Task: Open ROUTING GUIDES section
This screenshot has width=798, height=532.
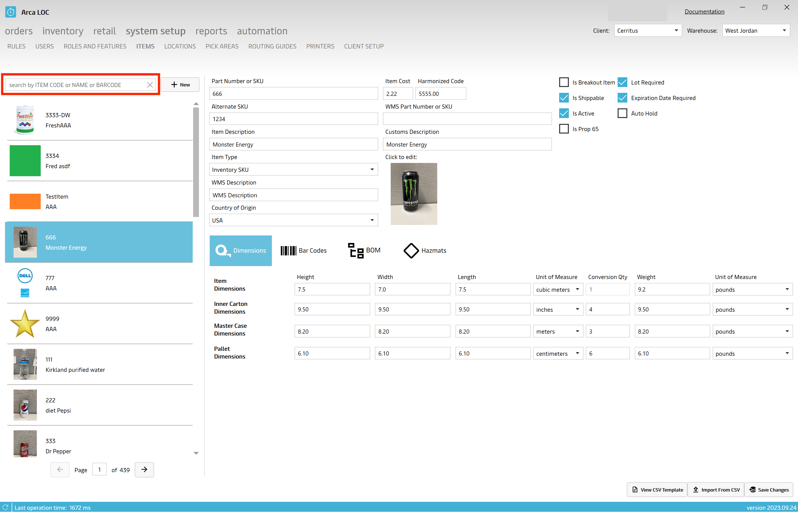Action: point(272,47)
